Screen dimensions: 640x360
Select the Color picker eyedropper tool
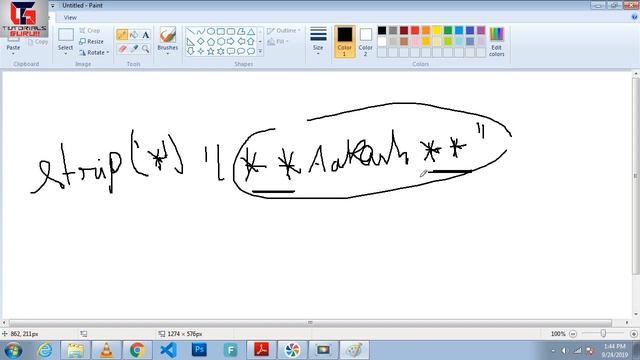[134, 49]
